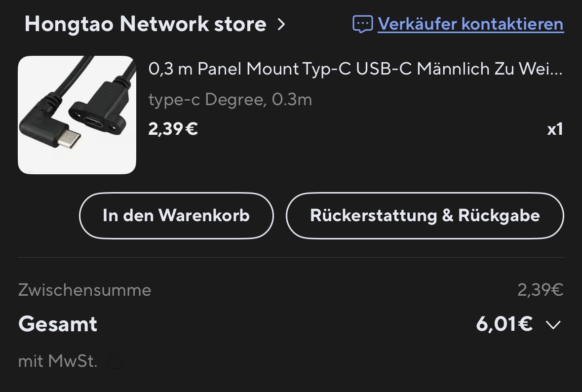
Task: Open Rückerstattung & Rückgabe
Action: pos(425,216)
